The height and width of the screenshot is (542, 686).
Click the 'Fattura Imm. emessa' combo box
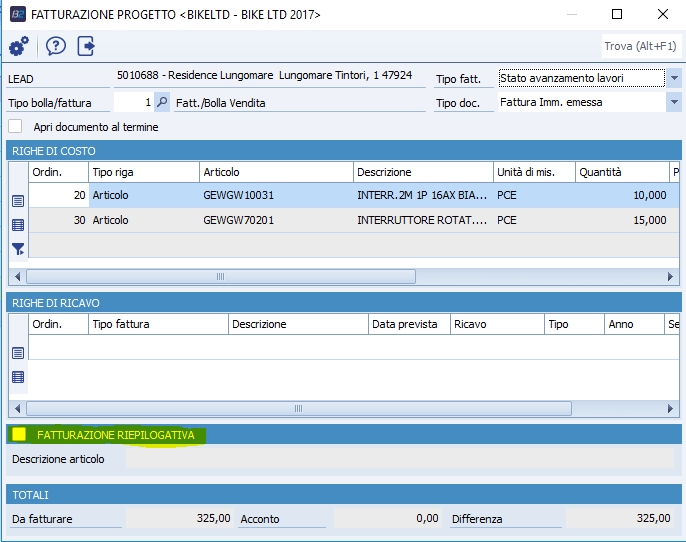click(x=581, y=102)
